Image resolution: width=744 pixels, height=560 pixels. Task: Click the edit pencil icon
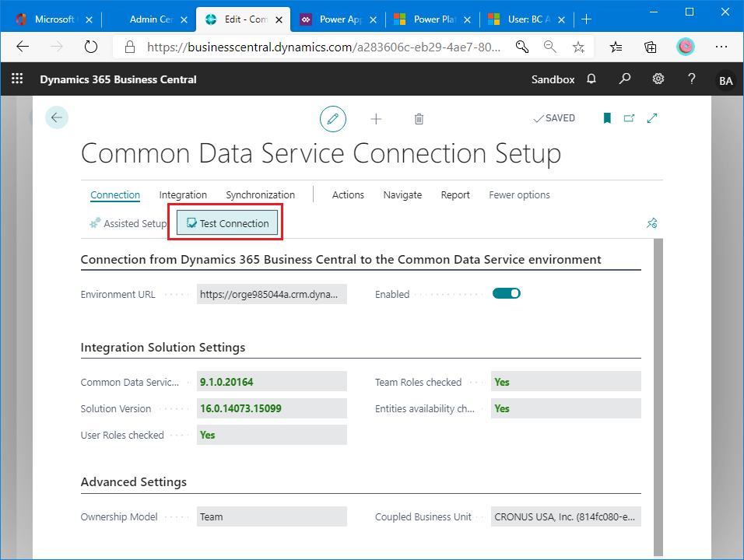332,118
